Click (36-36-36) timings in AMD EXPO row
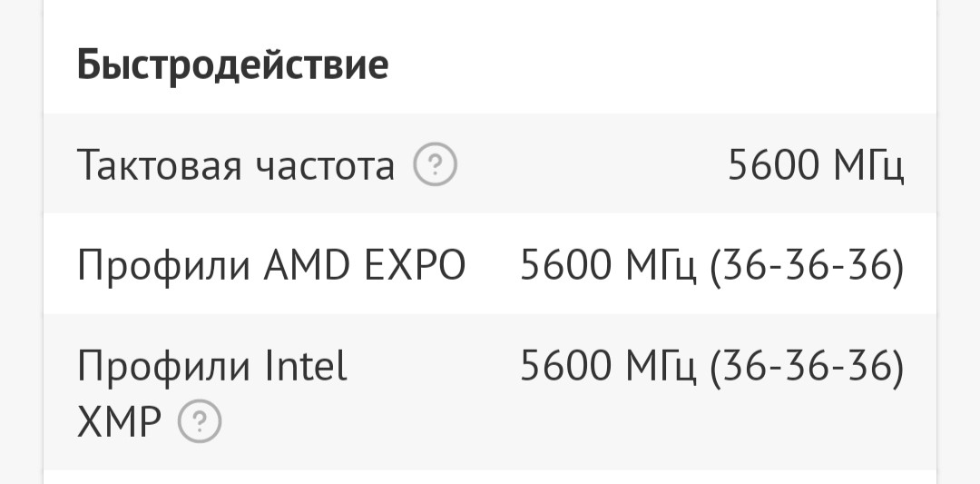 [807, 265]
